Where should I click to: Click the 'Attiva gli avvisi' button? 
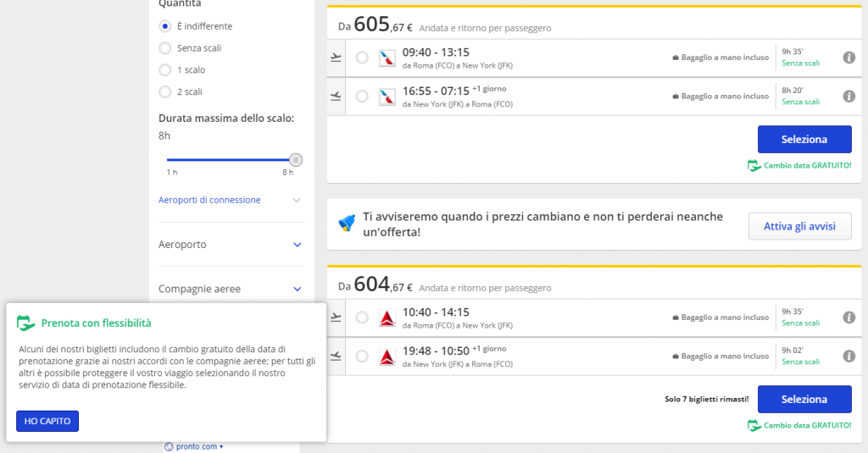(799, 226)
